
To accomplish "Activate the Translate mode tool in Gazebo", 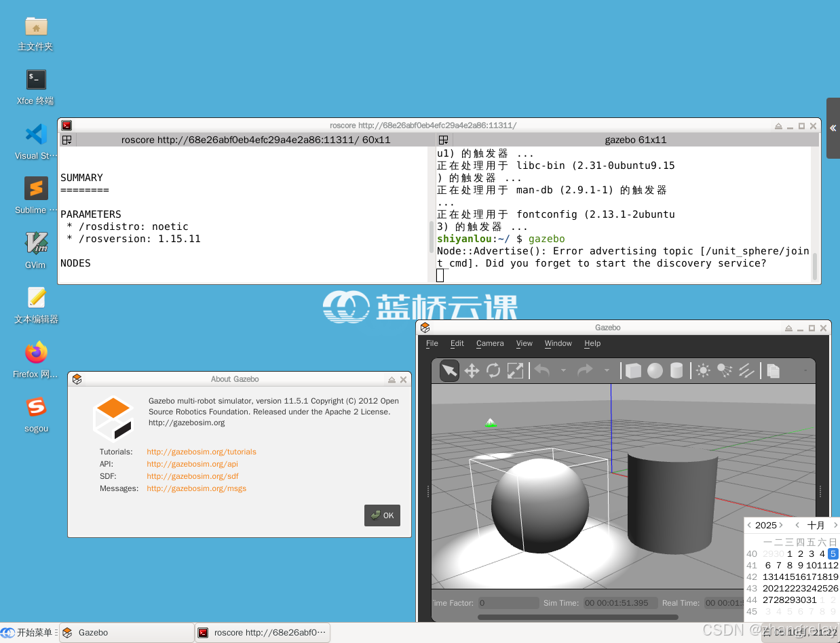I will [472, 370].
